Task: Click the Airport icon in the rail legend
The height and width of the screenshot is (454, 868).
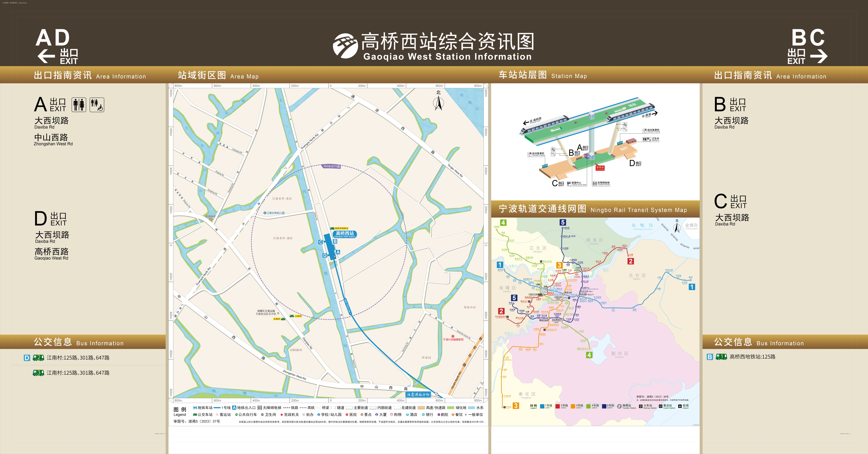Action: coord(680,406)
